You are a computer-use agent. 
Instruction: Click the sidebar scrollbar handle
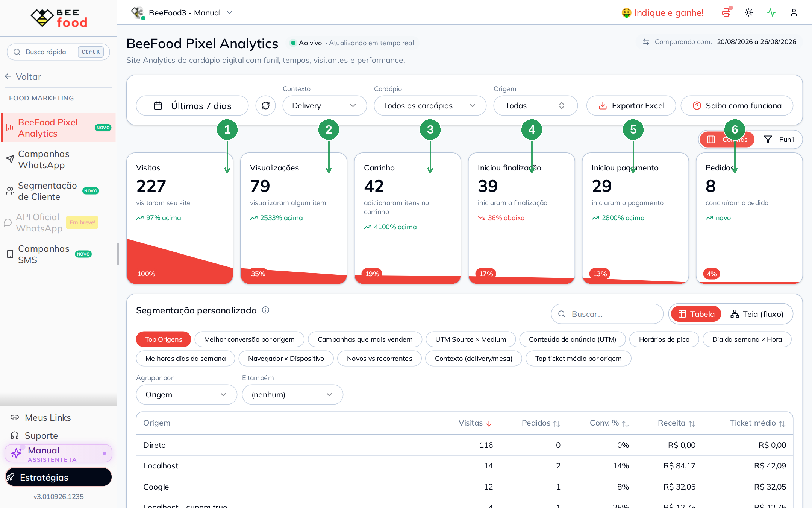click(x=118, y=254)
